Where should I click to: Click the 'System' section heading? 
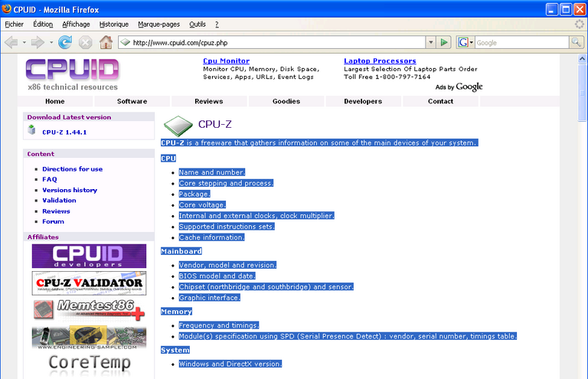pyautogui.click(x=175, y=350)
